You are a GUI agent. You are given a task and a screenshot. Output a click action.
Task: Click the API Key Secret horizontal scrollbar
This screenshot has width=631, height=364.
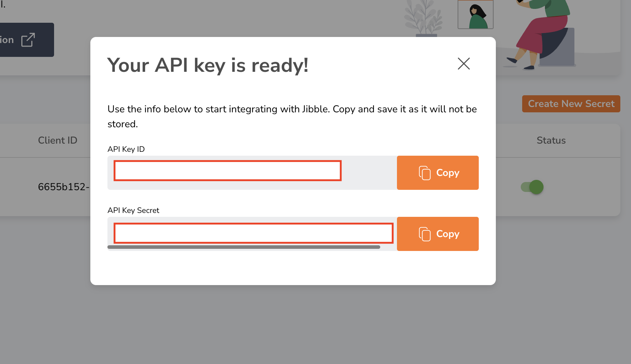pos(244,247)
